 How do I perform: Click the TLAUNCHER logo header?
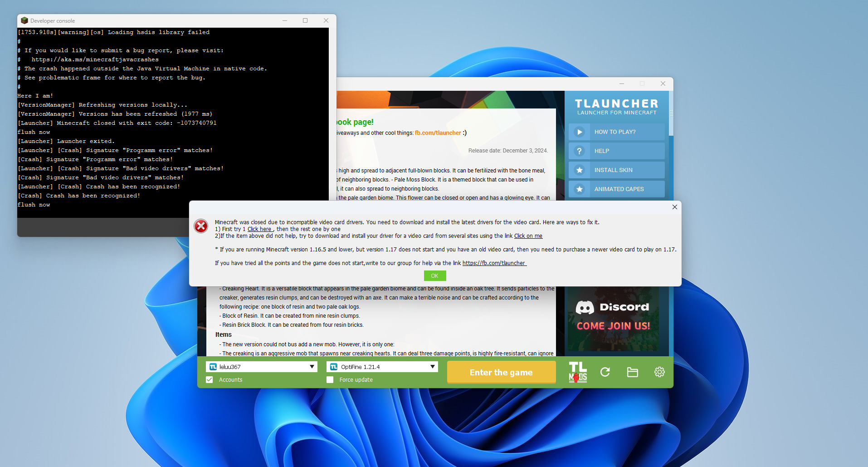[x=617, y=103]
